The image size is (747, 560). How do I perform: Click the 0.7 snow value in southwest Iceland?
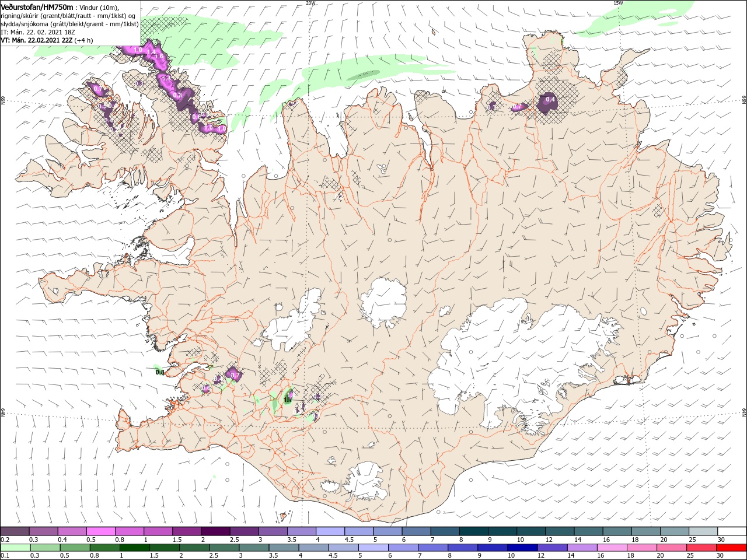[x=235, y=374]
